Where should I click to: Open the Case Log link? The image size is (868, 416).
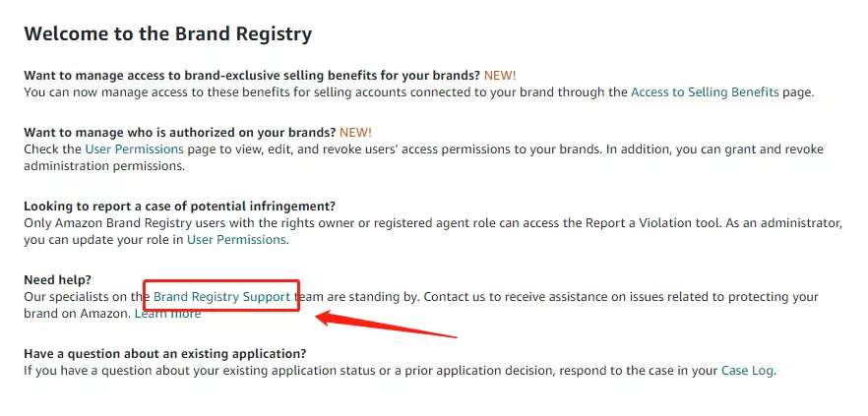point(747,371)
